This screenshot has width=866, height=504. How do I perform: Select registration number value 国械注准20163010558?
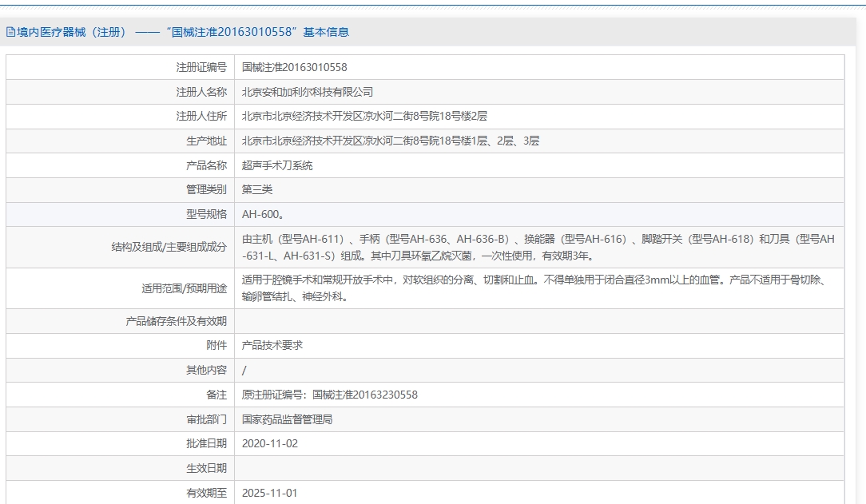click(x=294, y=67)
